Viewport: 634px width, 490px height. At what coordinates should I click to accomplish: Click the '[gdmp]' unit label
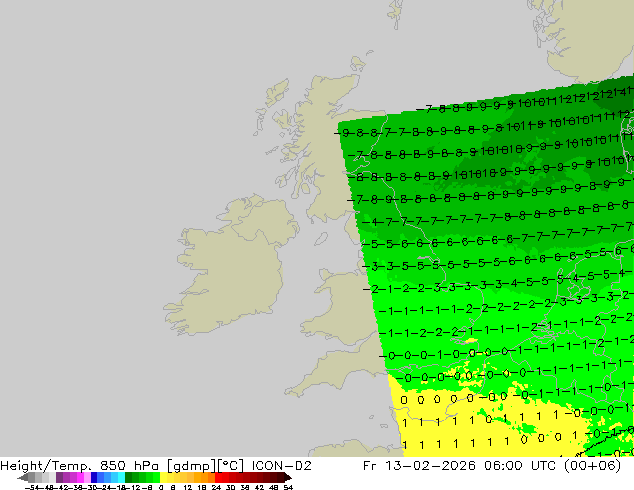click(191, 466)
